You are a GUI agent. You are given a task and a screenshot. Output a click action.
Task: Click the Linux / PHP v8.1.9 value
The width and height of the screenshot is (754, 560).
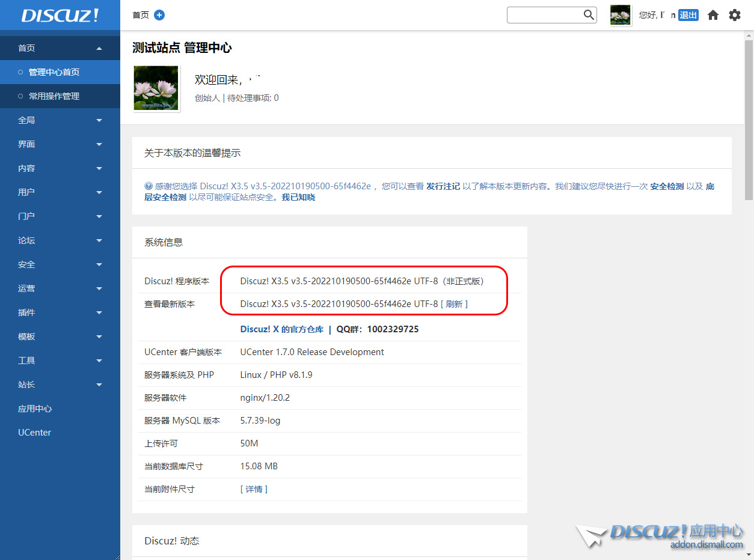[277, 375]
